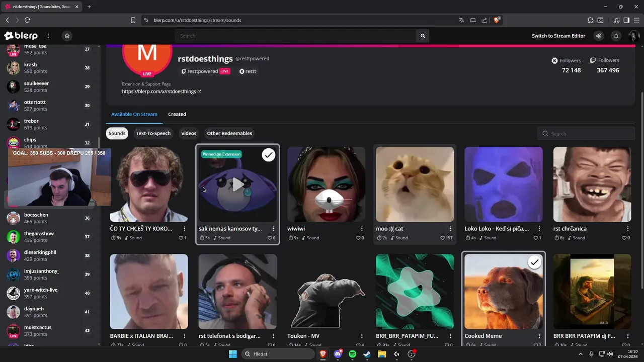Open Steam from the taskbar
The height and width of the screenshot is (362, 644).
(x=367, y=354)
